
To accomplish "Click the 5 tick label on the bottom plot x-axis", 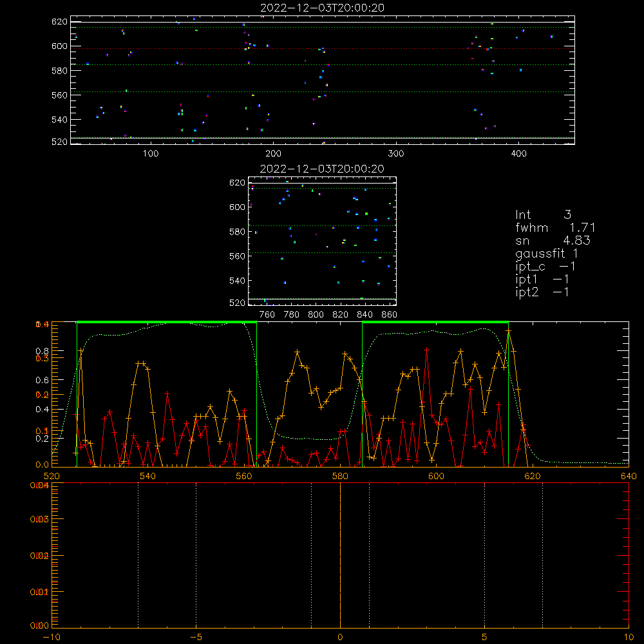I will coord(485,638).
